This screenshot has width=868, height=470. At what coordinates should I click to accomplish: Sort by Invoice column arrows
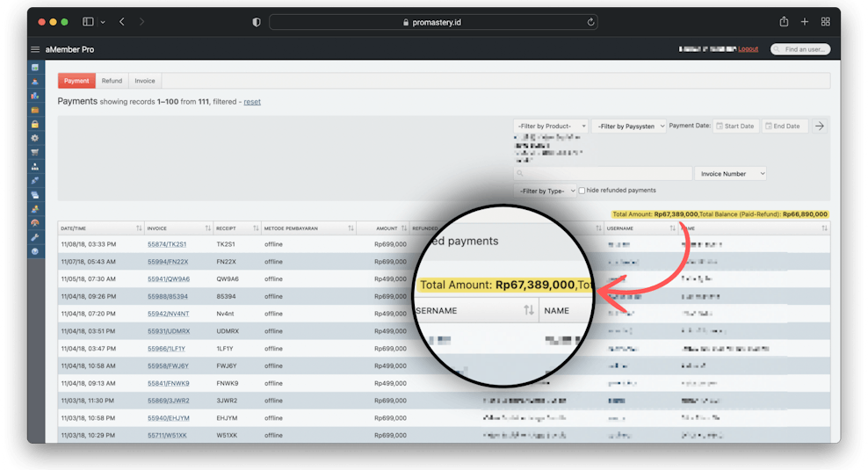207,228
